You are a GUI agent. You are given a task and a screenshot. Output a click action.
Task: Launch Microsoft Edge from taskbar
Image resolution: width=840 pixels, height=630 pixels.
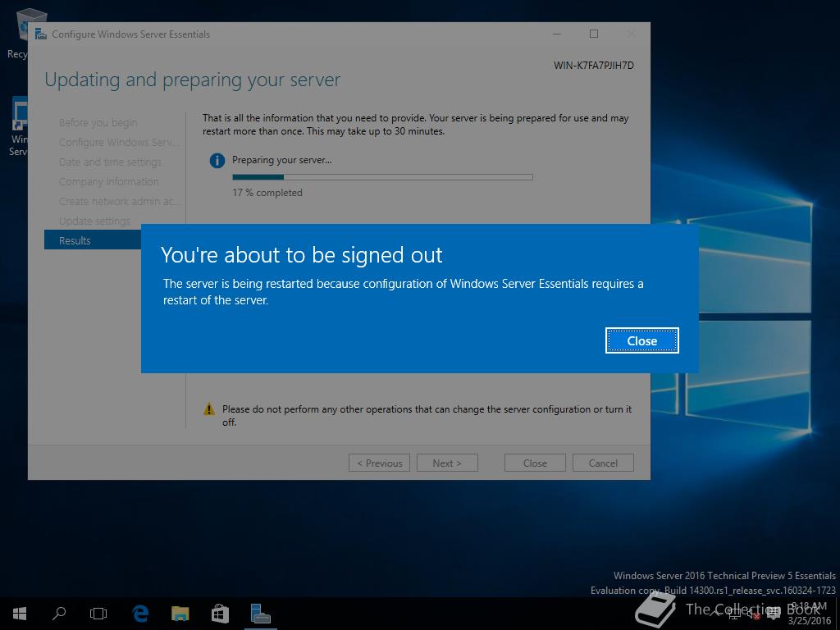pyautogui.click(x=140, y=614)
